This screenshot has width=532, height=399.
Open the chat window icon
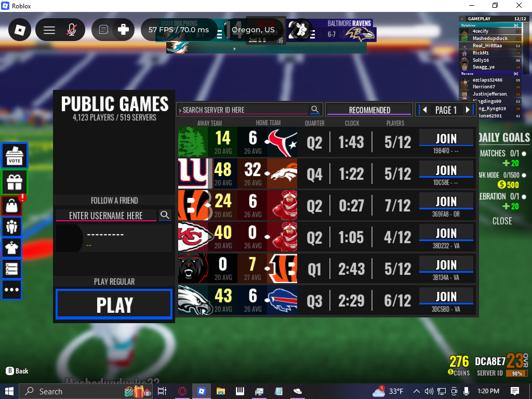(103, 30)
